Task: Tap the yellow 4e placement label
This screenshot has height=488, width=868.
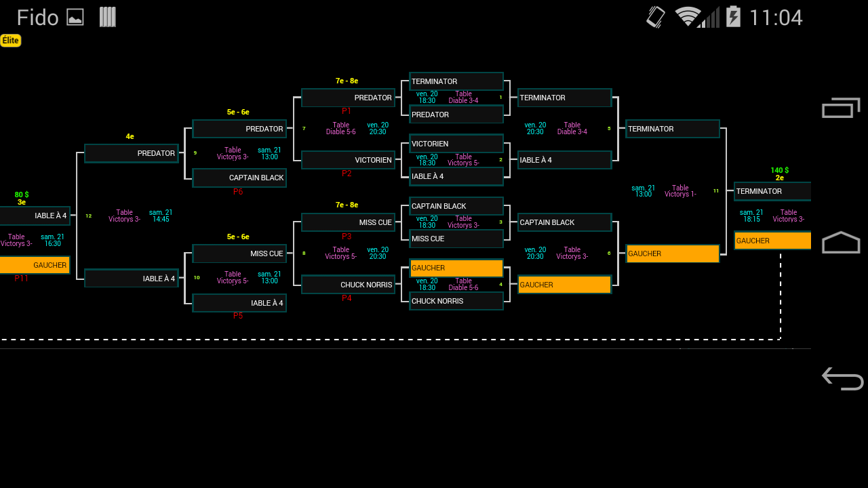Action: (130, 136)
